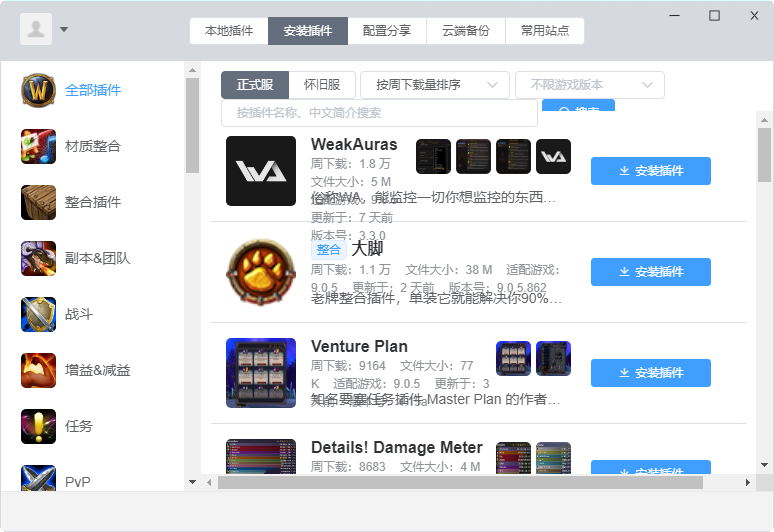Expand the account dropdown arrow beside avatar
The height and width of the screenshot is (532, 774).
click(64, 30)
